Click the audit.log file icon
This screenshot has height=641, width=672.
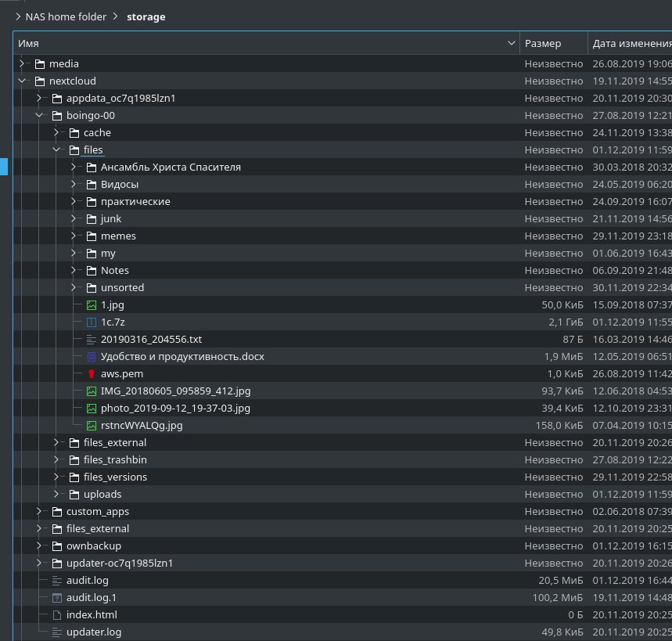pos(57,581)
